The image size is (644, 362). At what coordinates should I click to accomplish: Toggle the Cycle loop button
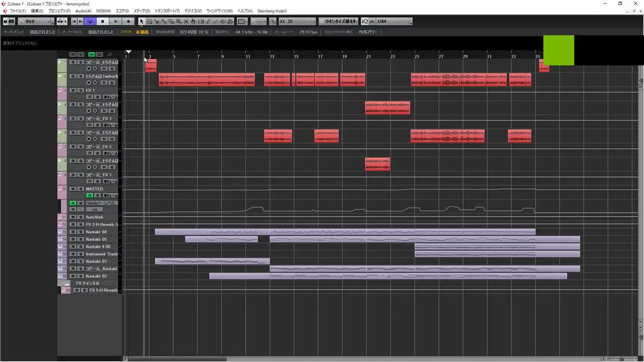click(x=90, y=21)
